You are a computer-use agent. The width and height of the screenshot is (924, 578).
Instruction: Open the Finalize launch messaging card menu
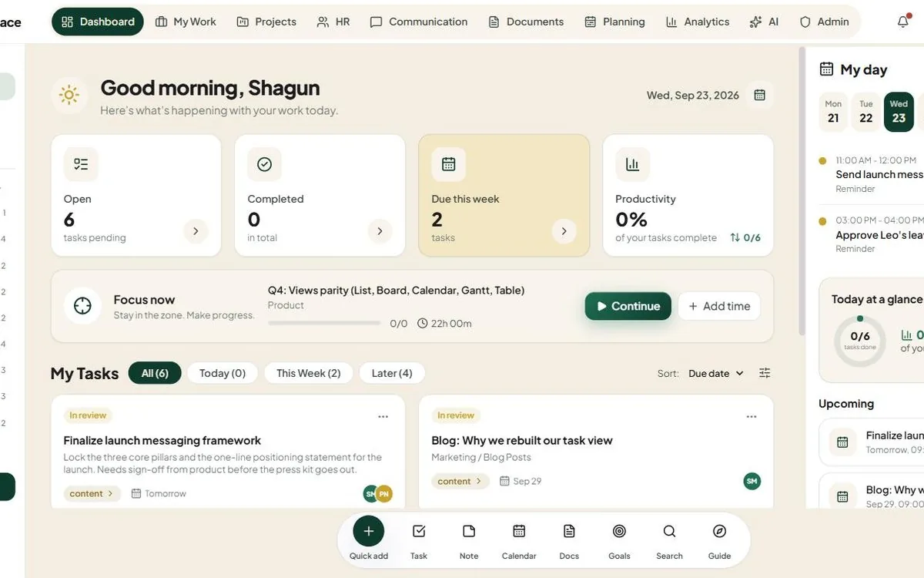(x=383, y=416)
